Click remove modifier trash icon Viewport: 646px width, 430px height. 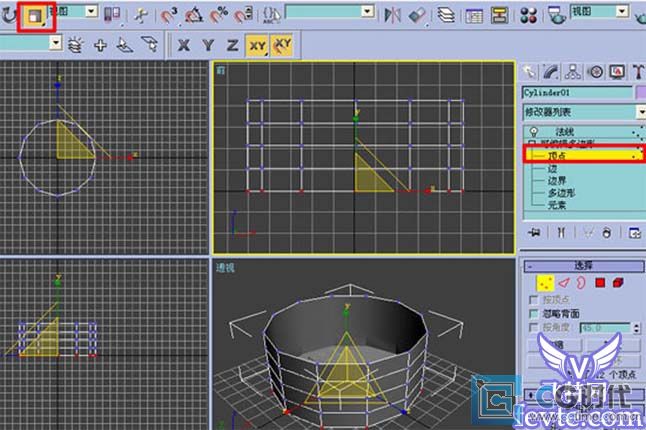[606, 233]
